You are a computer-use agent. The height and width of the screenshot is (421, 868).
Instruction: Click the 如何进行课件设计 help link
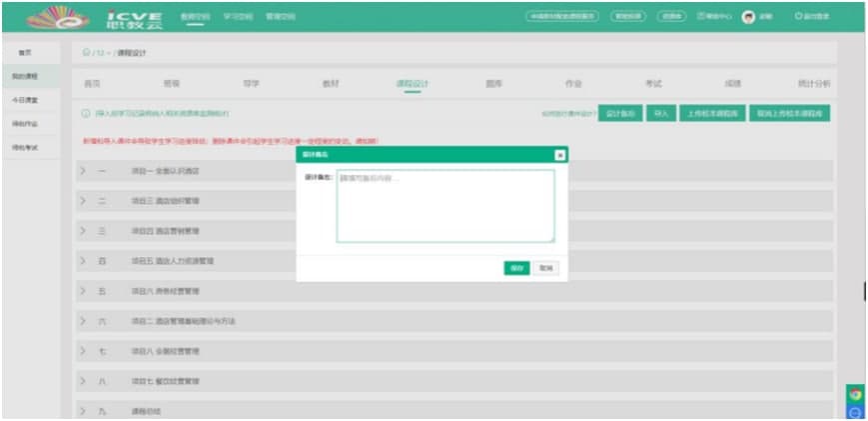coord(569,114)
